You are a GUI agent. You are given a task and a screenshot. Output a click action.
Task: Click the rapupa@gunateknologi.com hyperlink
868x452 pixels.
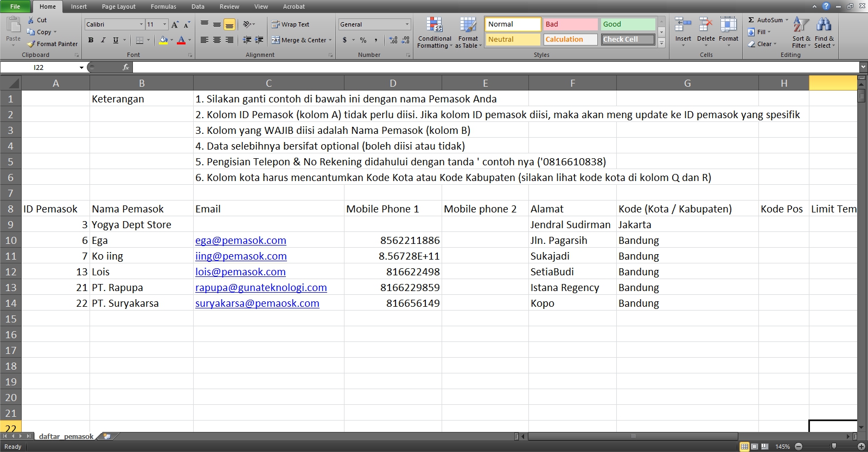[261, 288]
